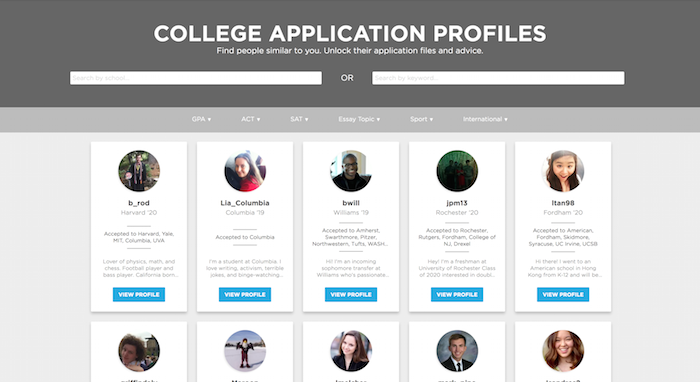
Task: View Profile of bwill from Williams
Action: [x=351, y=295]
